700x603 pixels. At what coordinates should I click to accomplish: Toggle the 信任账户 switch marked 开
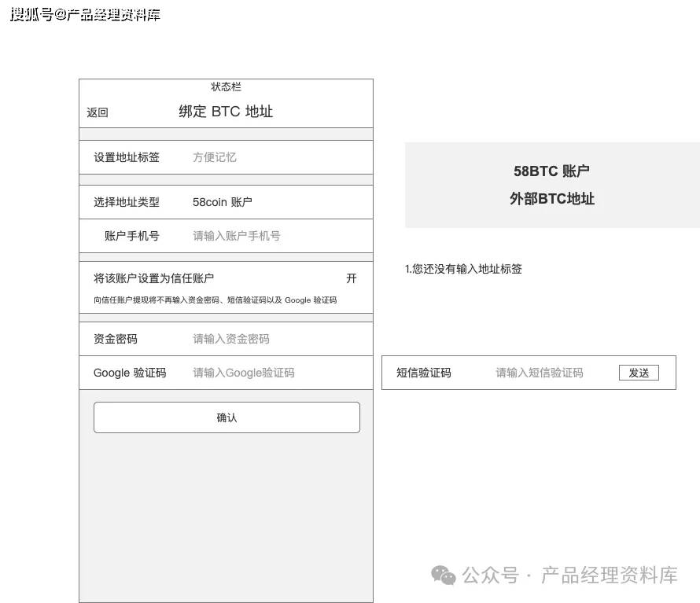point(352,278)
